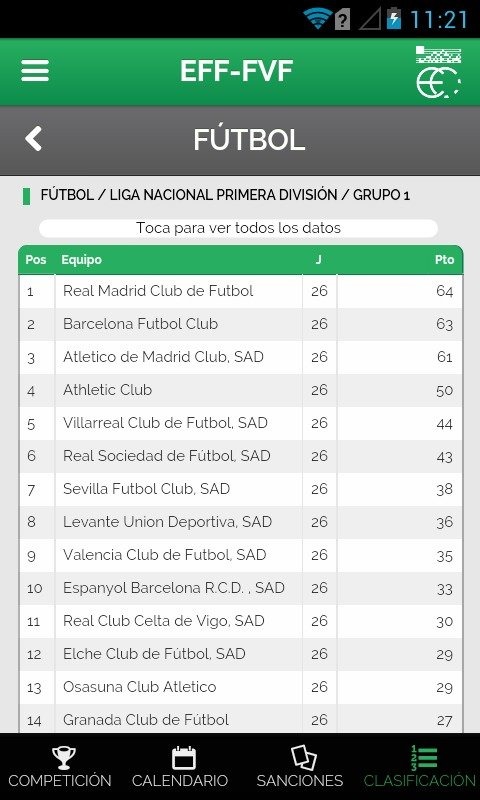Image resolution: width=480 pixels, height=800 pixels.
Task: Select the Clasificación ranking tab
Action: coord(420,766)
